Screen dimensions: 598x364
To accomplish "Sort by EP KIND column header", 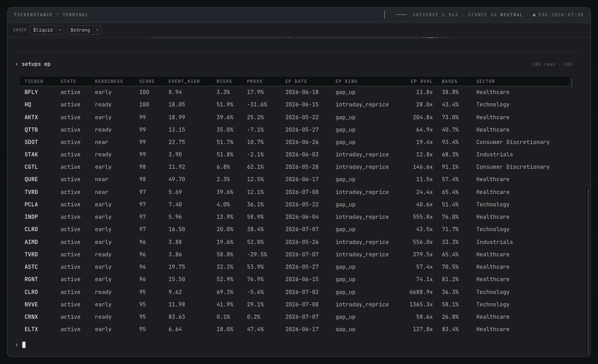I will (x=346, y=81).
